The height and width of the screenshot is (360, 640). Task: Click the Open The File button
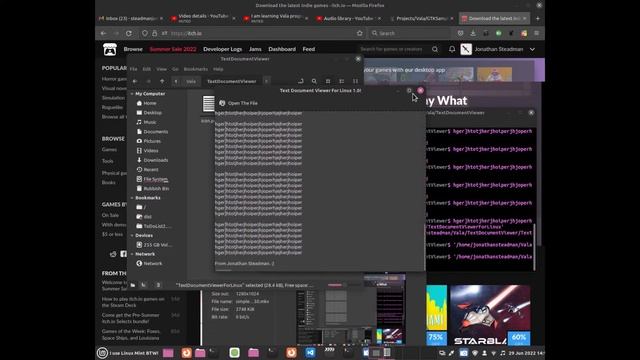(238, 103)
